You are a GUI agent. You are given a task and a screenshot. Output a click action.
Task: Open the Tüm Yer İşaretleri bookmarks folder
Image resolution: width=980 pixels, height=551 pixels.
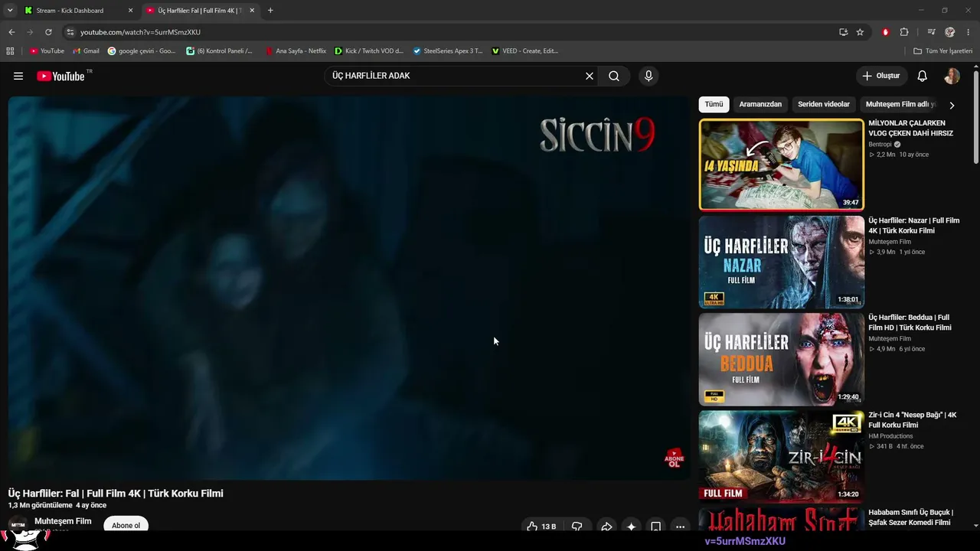coord(943,51)
